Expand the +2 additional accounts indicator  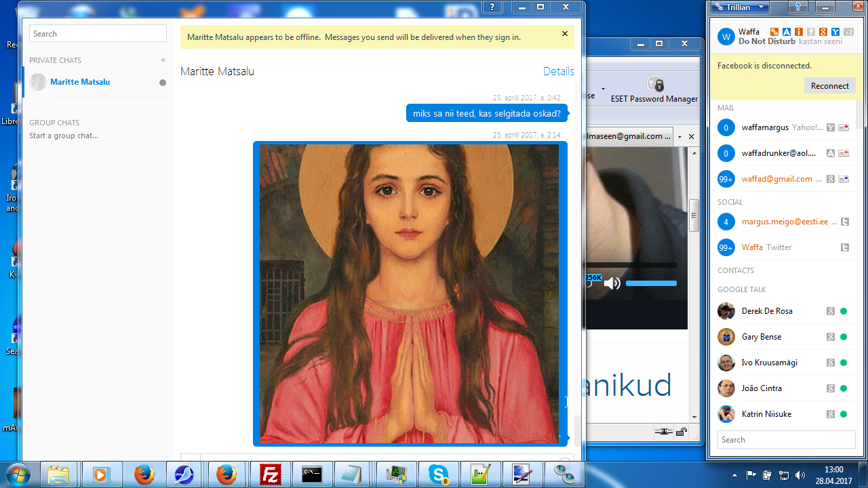[847, 32]
